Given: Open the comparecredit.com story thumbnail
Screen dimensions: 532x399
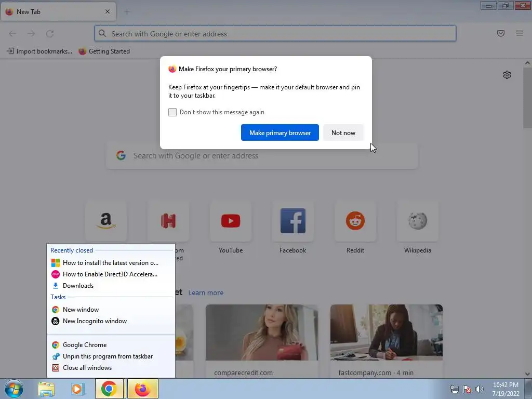Looking at the screenshot, I should (262, 332).
